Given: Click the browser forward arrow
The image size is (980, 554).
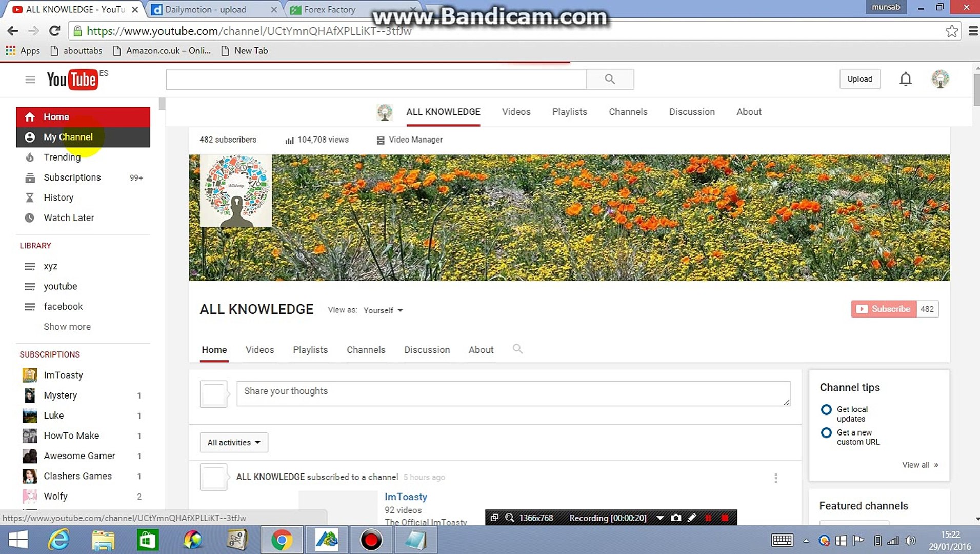Looking at the screenshot, I should coord(33,31).
